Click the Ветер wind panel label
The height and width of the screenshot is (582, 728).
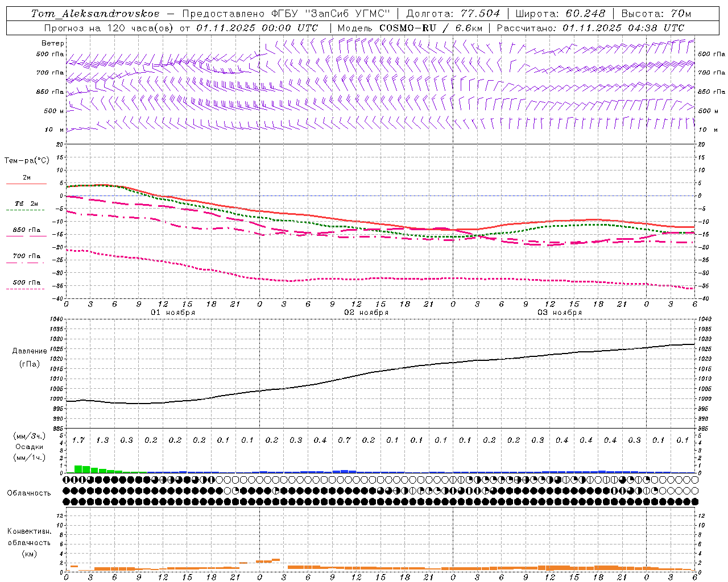(x=53, y=43)
